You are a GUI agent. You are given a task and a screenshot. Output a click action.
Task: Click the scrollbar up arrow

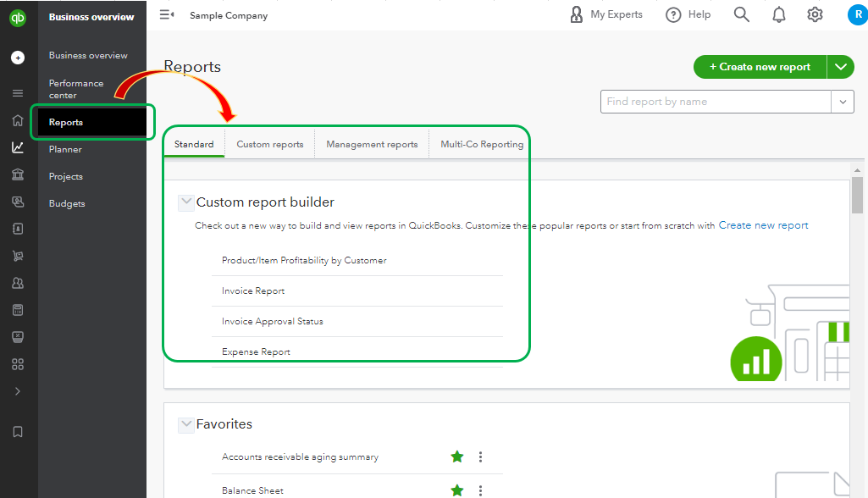[858, 170]
